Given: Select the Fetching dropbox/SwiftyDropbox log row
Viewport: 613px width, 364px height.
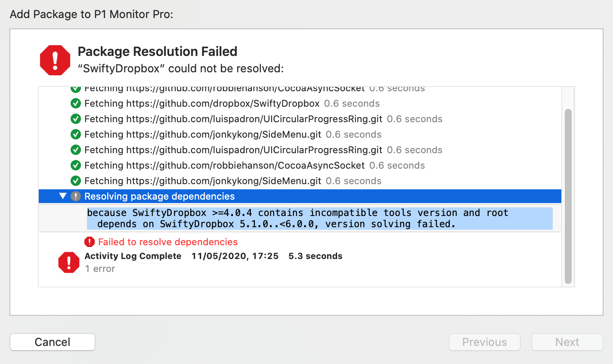Looking at the screenshot, I should pos(300,104).
